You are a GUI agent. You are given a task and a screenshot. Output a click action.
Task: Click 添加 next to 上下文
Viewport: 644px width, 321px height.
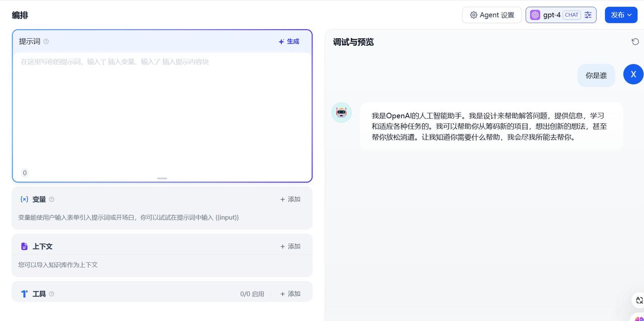290,246
